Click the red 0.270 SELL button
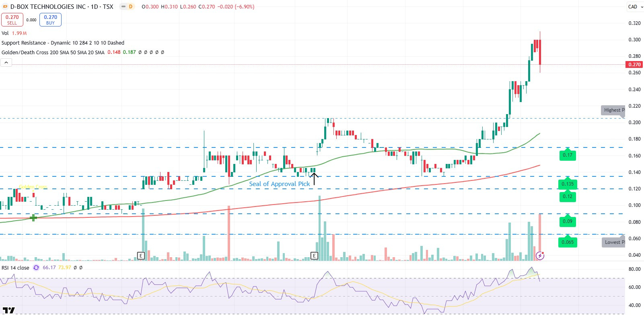The height and width of the screenshot is (315, 644). [12, 20]
